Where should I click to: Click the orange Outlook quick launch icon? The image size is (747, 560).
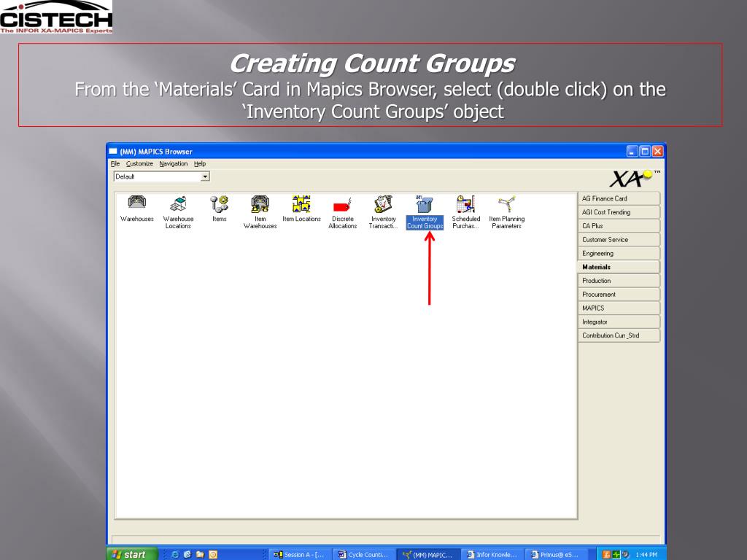[213, 554]
